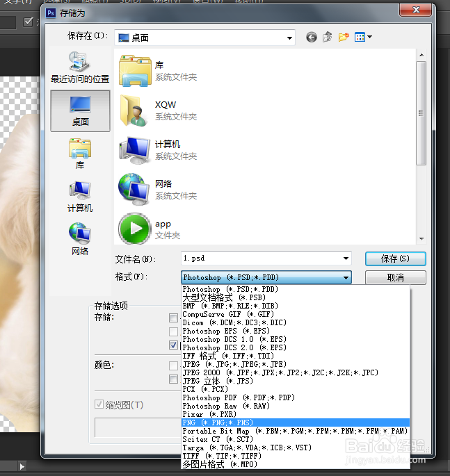Open the 保存在 location dropdown
450x476 pixels.
pos(289,38)
